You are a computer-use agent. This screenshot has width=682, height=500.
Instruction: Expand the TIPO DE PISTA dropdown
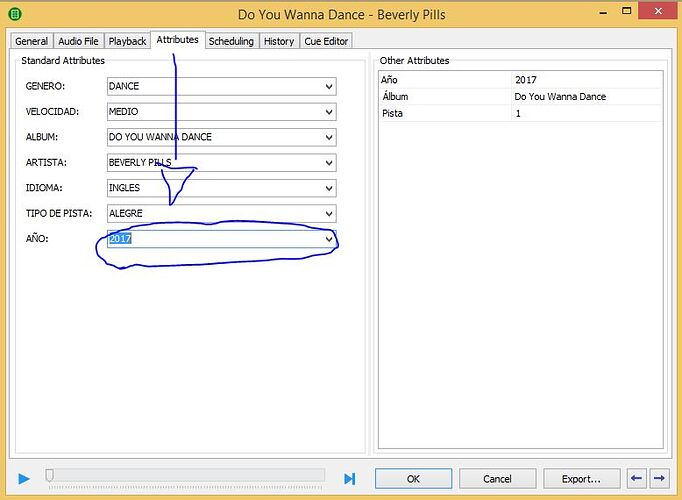click(329, 213)
